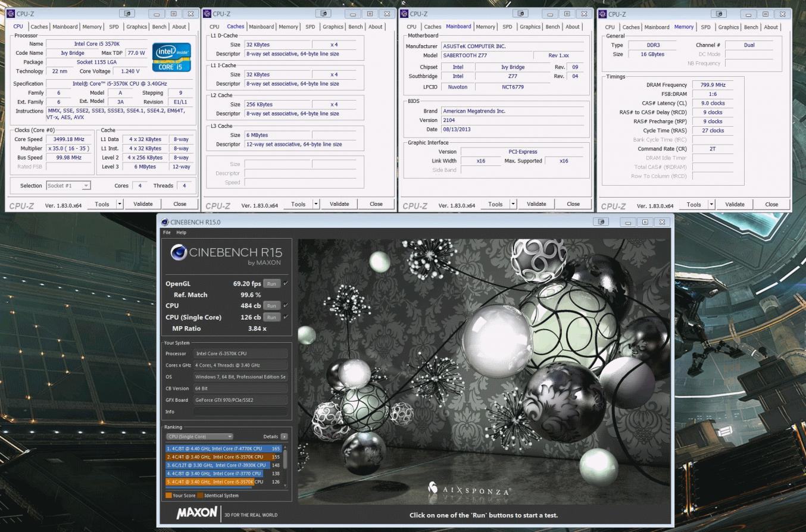This screenshot has width=806, height=532.
Task: Open the CPU (Single Core) ranking dropdown
Action: 199,436
